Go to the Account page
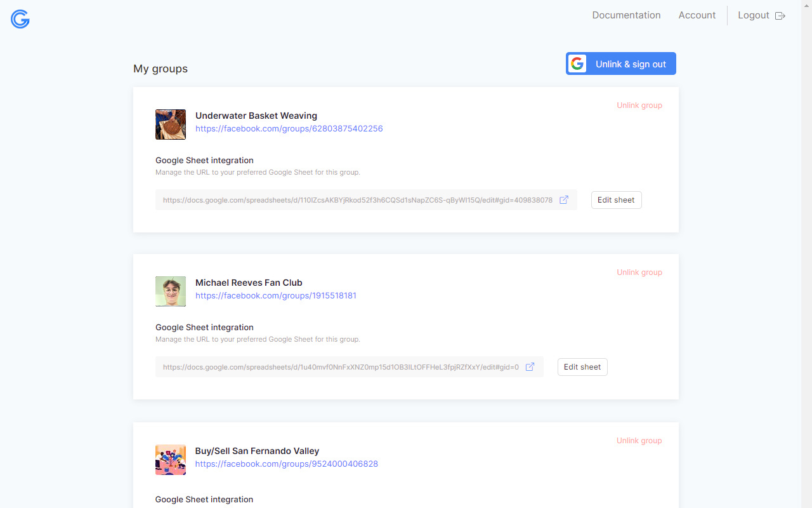The width and height of the screenshot is (812, 508). 697,15
